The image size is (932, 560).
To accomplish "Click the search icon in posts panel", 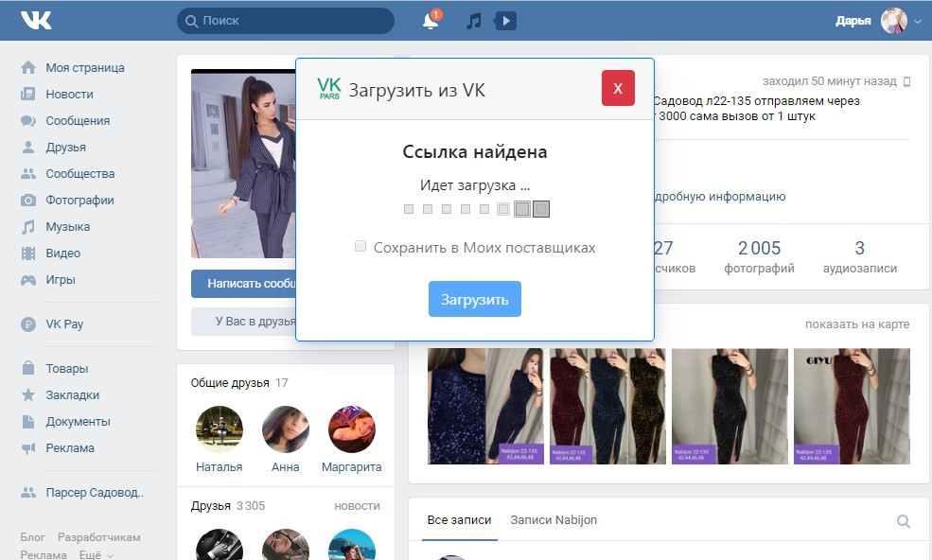I will pos(903,521).
